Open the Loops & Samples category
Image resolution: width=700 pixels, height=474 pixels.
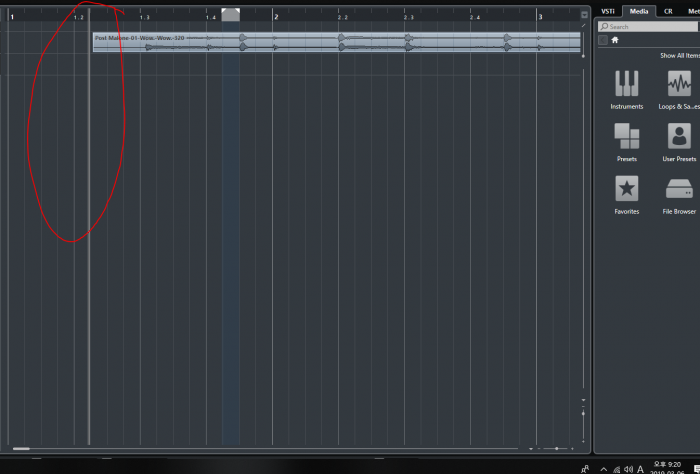(x=679, y=90)
